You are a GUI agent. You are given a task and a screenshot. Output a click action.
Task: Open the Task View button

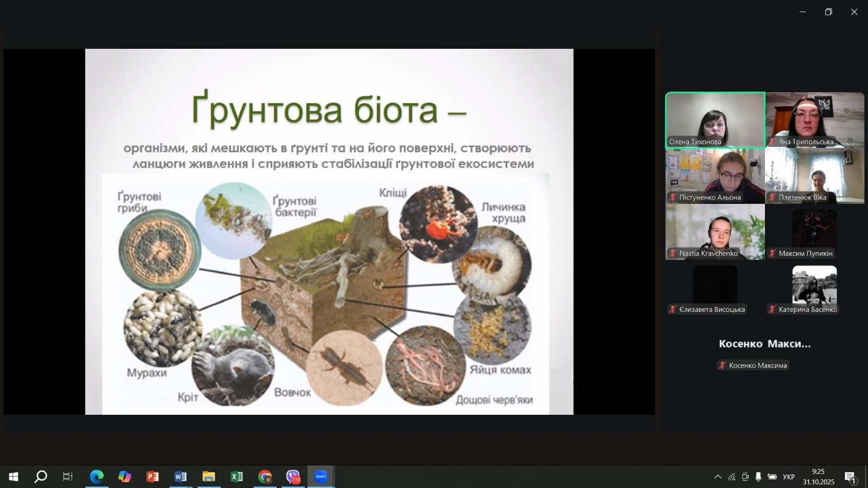click(x=68, y=477)
